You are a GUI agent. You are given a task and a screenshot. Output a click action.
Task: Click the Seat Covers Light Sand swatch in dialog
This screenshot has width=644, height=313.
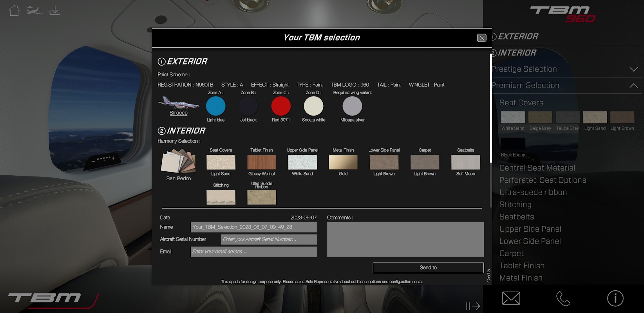coord(221,162)
